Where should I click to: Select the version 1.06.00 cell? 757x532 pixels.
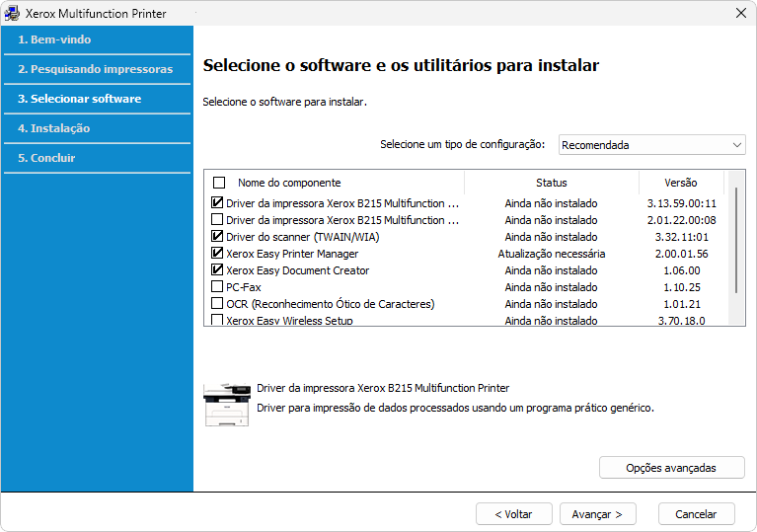pos(681,270)
